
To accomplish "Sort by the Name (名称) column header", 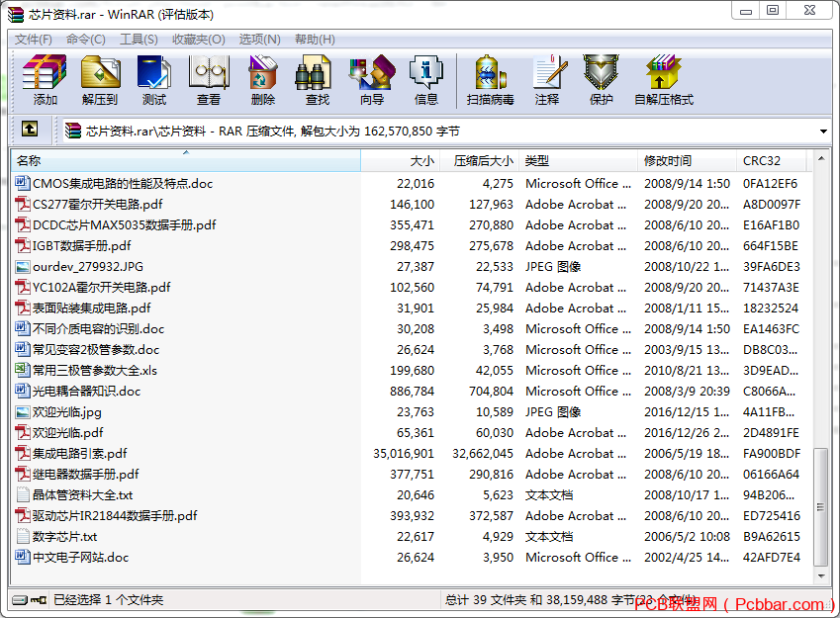I will (185, 160).
